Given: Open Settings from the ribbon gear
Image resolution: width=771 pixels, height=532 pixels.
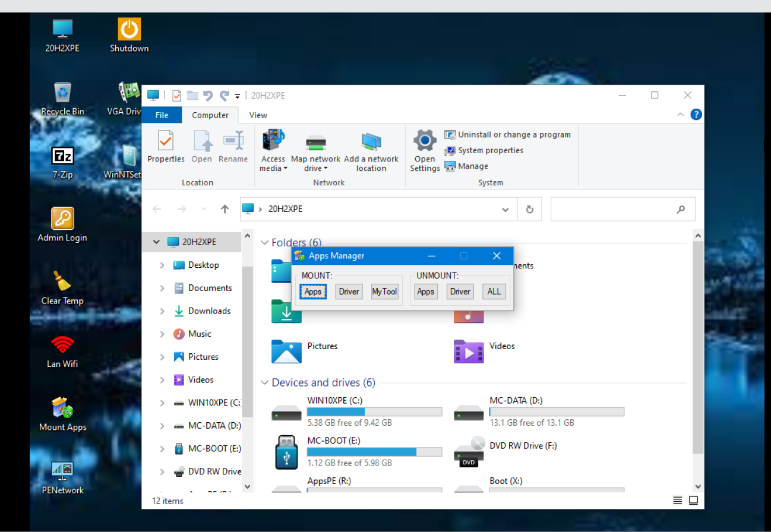Looking at the screenshot, I should point(425,151).
